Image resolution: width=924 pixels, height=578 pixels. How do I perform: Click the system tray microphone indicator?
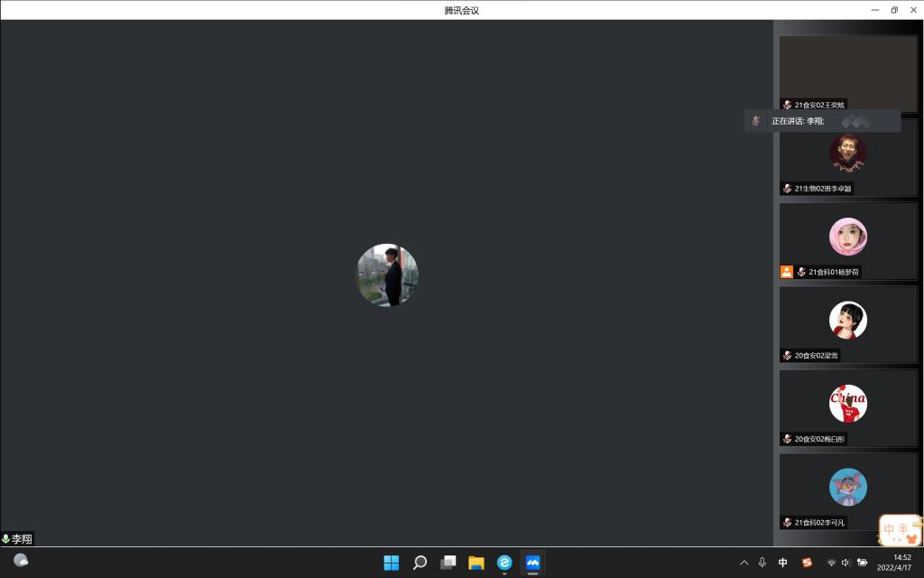pos(762,563)
